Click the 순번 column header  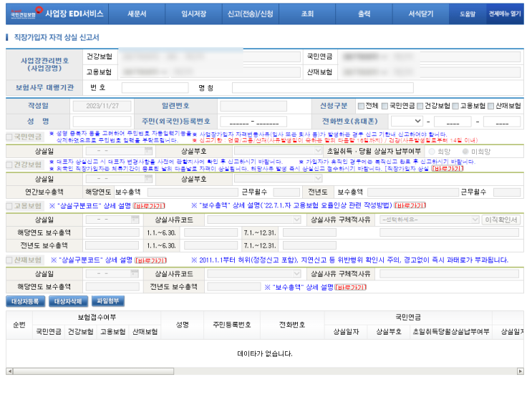19,325
